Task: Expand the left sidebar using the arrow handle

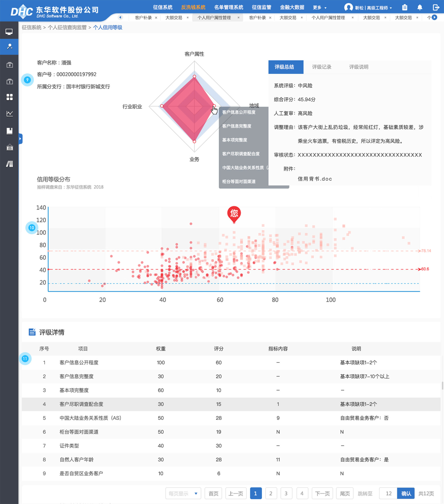Action: [20, 139]
